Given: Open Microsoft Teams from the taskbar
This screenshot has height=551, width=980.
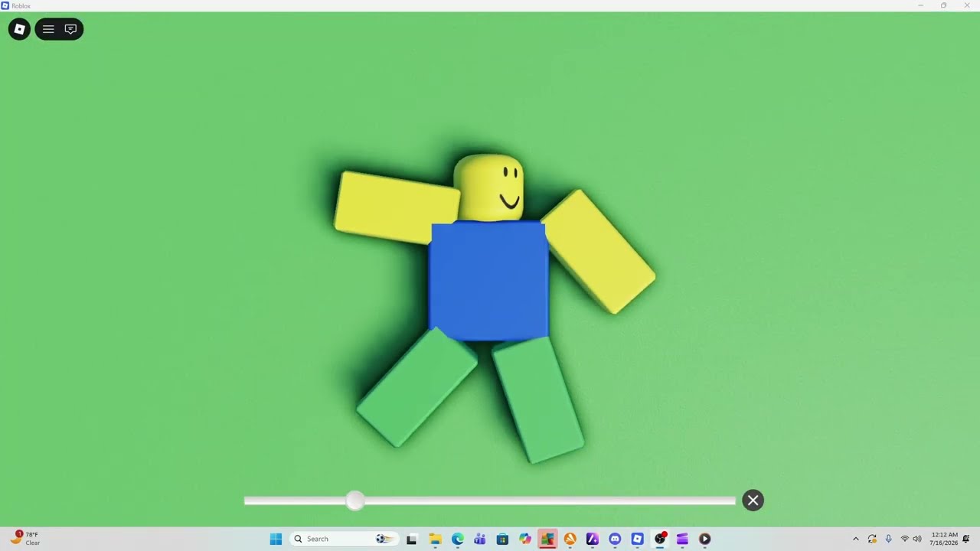Looking at the screenshot, I should tap(480, 539).
